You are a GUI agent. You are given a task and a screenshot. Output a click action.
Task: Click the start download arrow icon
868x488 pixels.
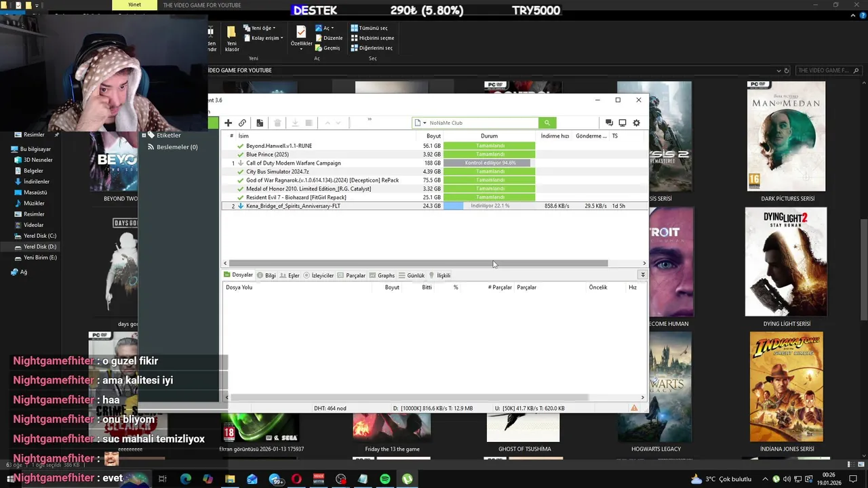(295, 123)
